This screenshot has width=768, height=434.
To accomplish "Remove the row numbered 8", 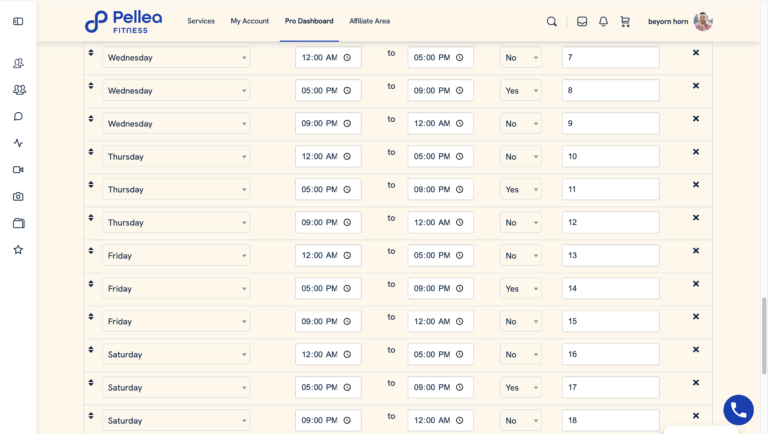I will (696, 86).
